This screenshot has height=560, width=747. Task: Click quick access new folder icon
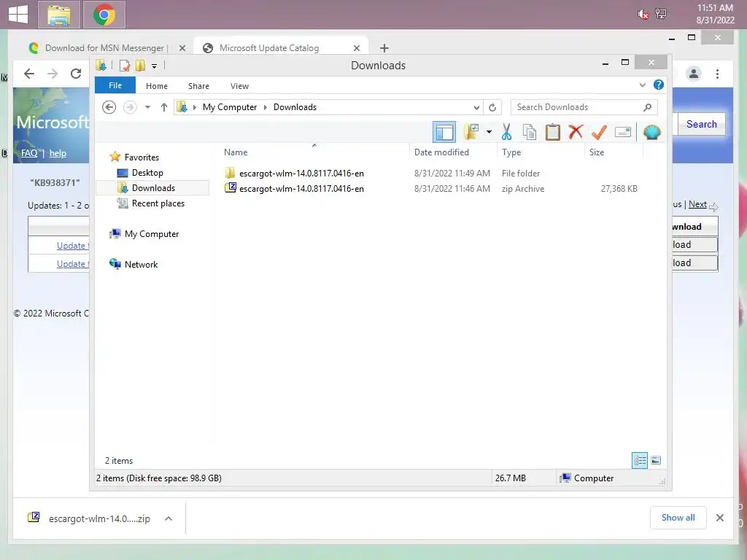tap(140, 65)
